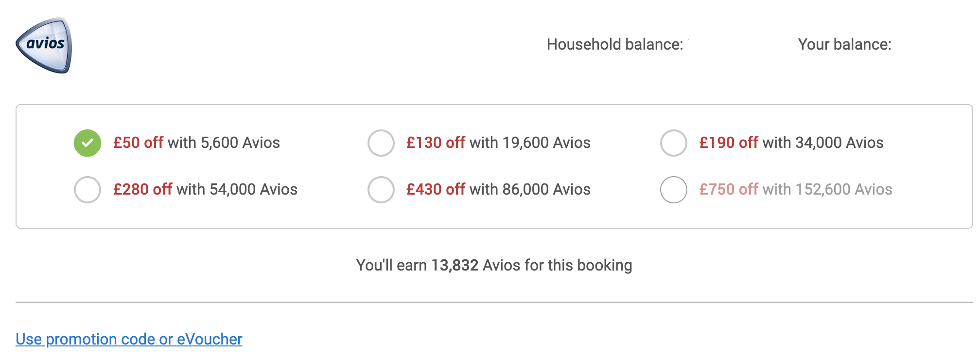
Task: Click the green checkmark on selected offer
Action: click(x=87, y=143)
